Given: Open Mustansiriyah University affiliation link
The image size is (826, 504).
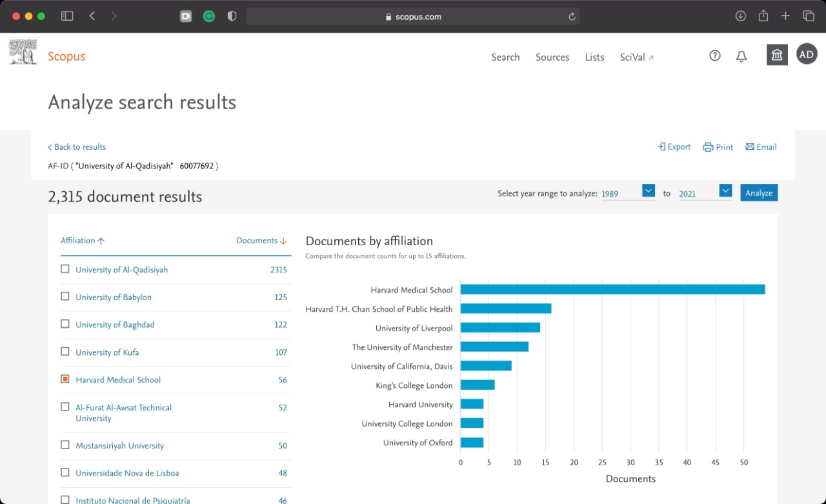Looking at the screenshot, I should (119, 446).
